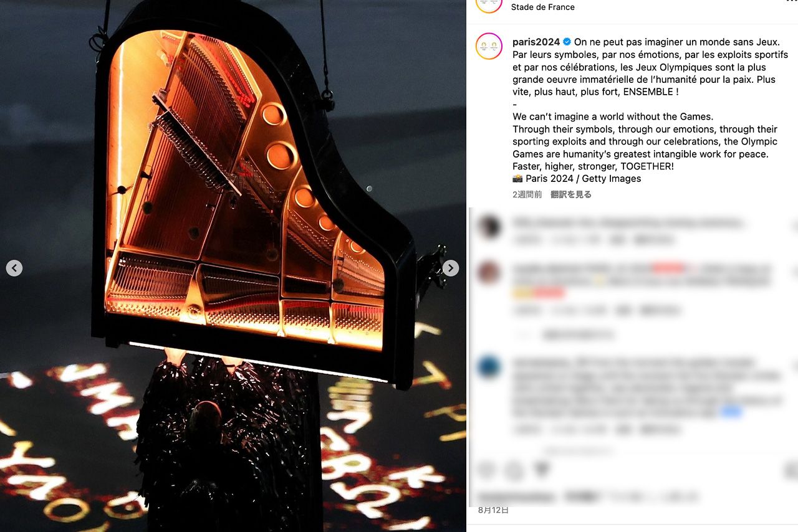798x532 pixels.
Task: Click the blue verified badge next to paris2024
Action: tap(567, 42)
